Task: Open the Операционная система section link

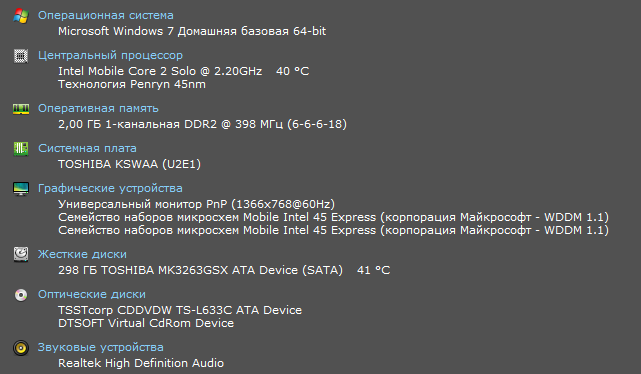Action: click(105, 15)
